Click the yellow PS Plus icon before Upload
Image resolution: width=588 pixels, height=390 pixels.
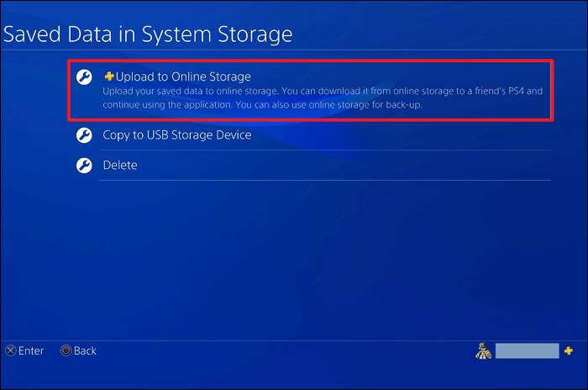pos(108,77)
